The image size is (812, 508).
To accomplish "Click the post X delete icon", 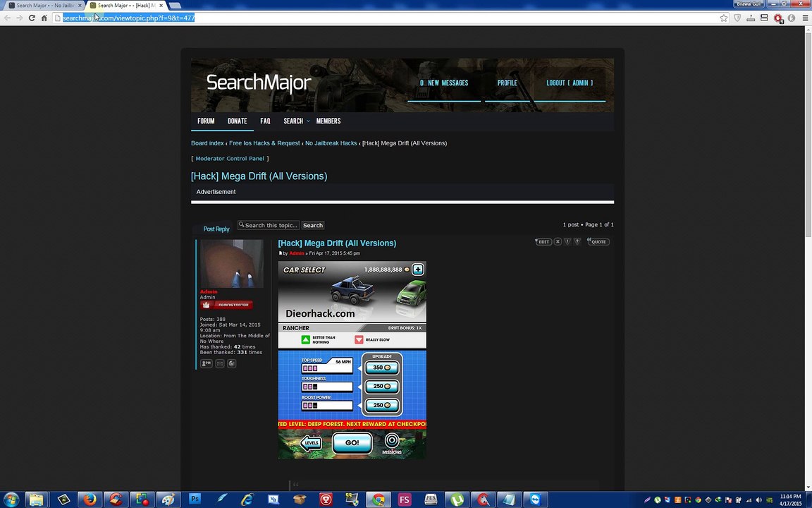I will point(558,241).
